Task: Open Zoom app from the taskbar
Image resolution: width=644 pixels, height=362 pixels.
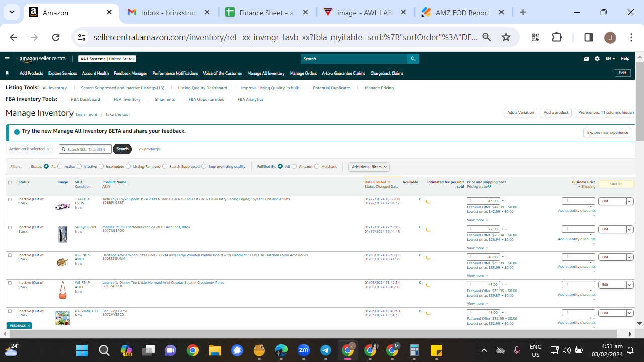Action: coord(304,350)
